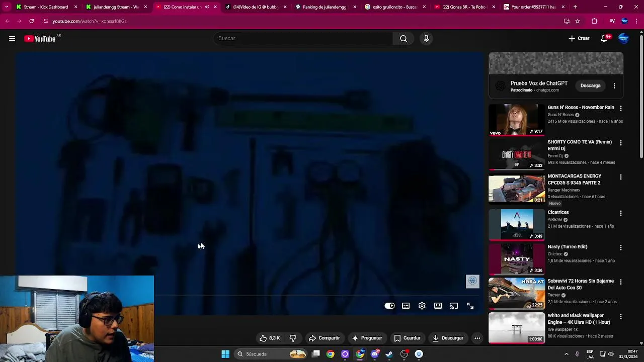Click the search magnifier button
Screen dimensions: 644x362
tap(404, 39)
